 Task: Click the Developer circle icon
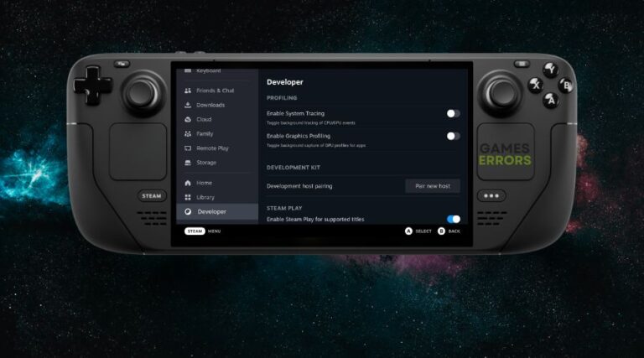click(x=188, y=212)
